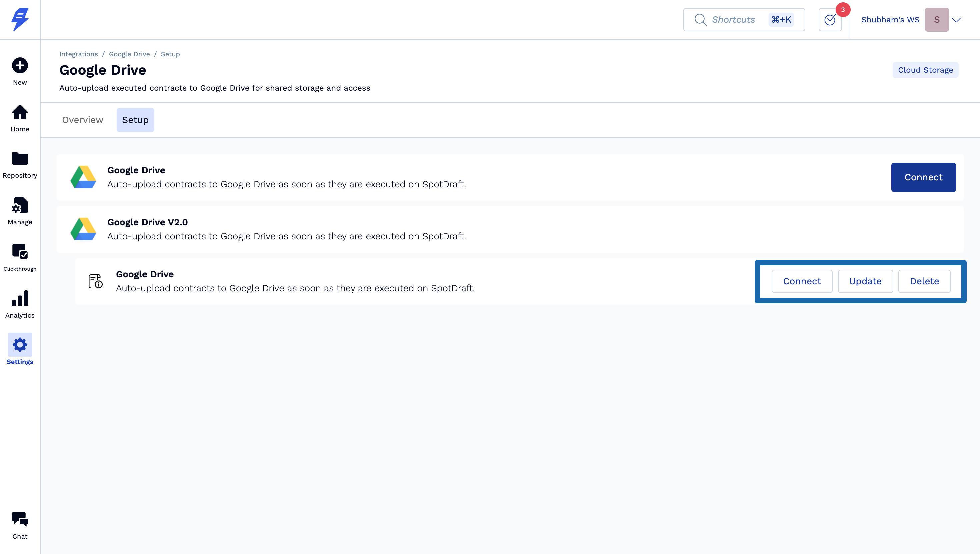
Task: Open the Settings gear icon
Action: point(20,345)
